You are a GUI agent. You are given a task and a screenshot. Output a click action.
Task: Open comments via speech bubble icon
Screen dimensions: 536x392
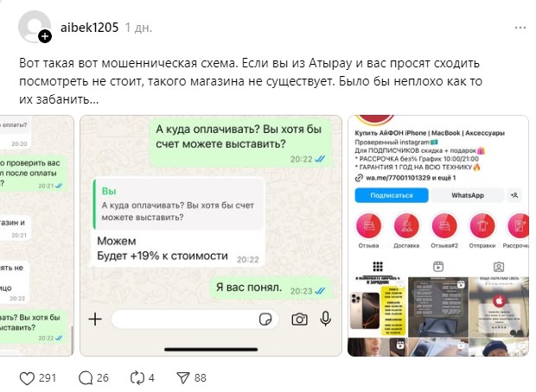(86, 378)
